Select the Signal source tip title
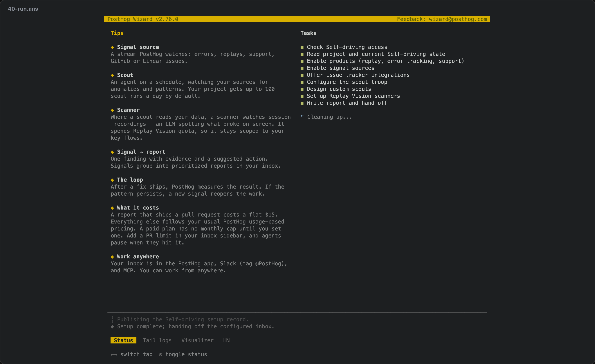This screenshot has width=595, height=364. tap(138, 47)
